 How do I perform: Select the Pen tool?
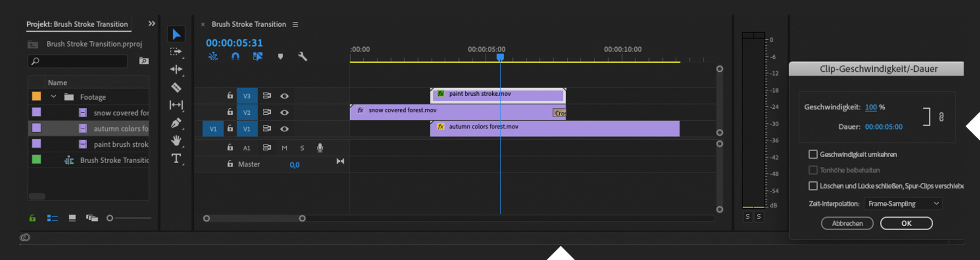click(x=176, y=123)
